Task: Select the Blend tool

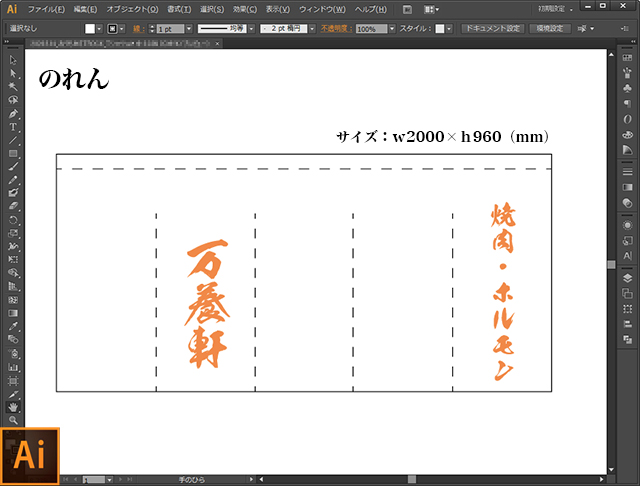Action: coord(13,340)
